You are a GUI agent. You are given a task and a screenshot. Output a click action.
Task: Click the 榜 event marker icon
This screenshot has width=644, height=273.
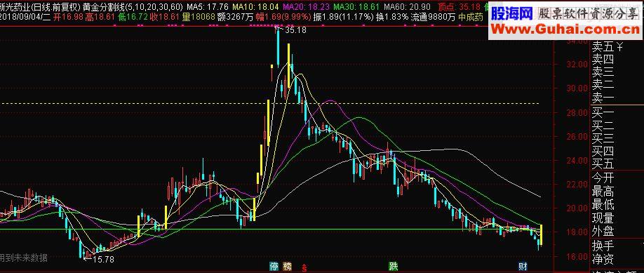point(287,267)
